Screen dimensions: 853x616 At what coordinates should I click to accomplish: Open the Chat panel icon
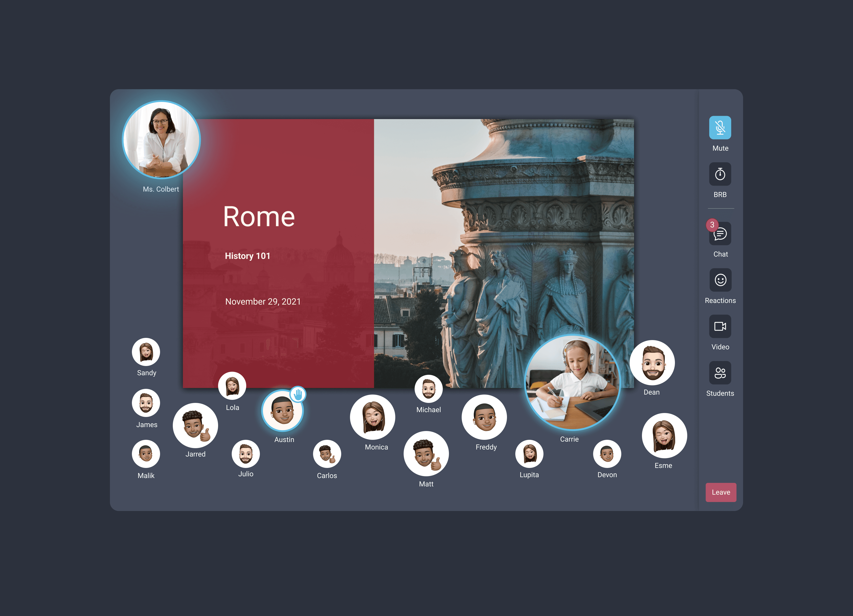(x=721, y=235)
